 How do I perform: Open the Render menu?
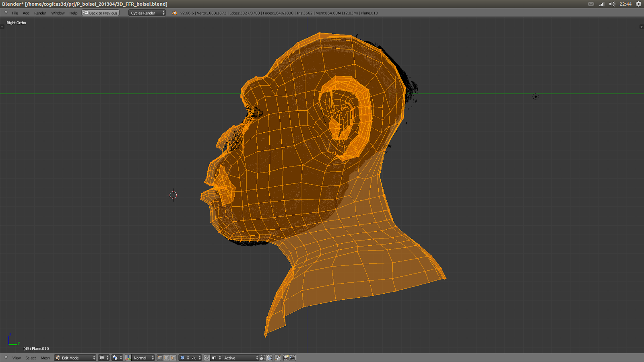40,12
